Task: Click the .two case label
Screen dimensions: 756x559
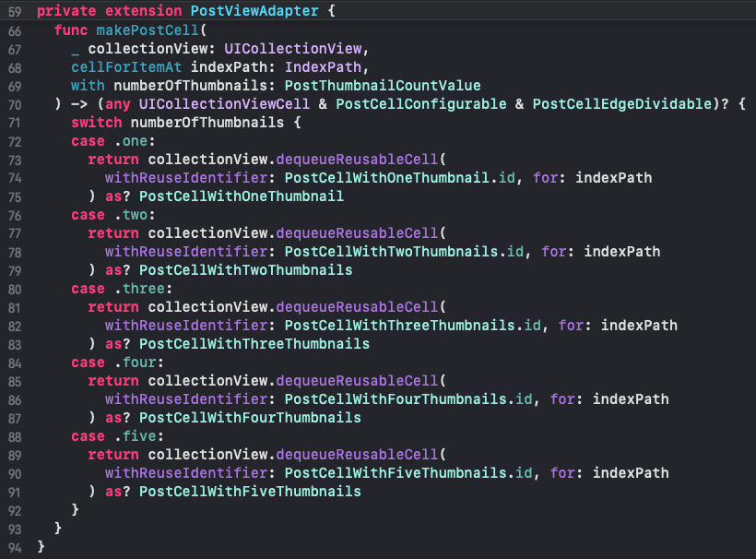Action: coord(131,215)
